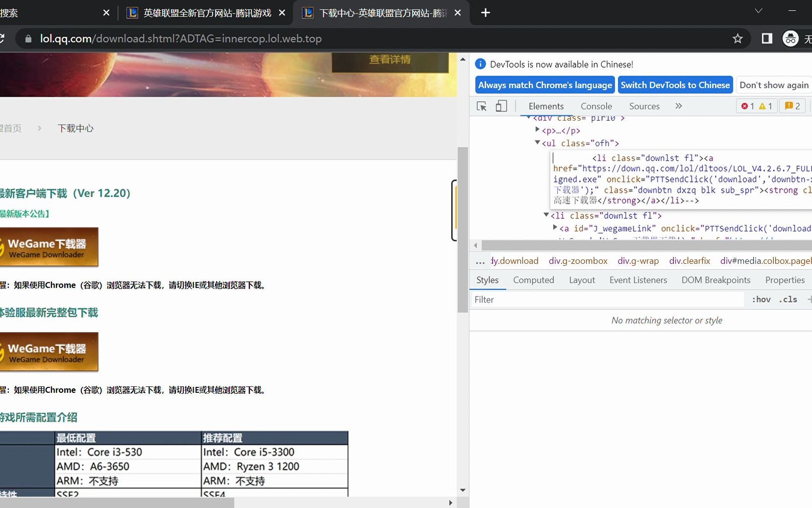812x508 pixels.
Task: Open the Properties pane tab
Action: tap(785, 280)
